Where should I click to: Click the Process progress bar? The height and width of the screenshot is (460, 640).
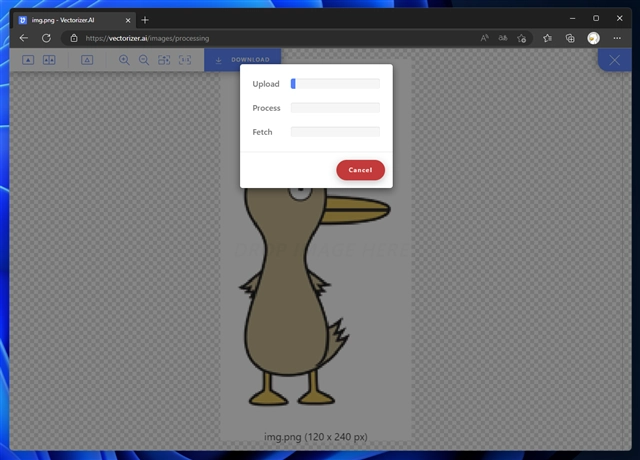tap(335, 108)
